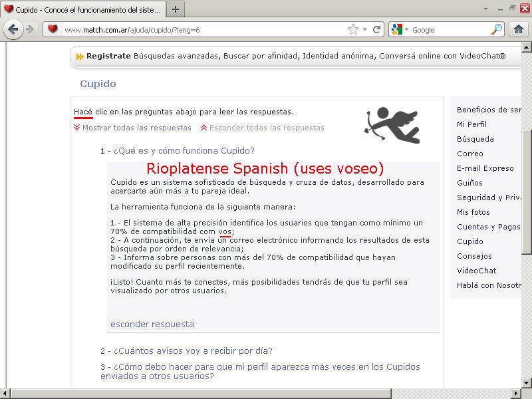532x399 pixels.
Task: Open Cupido sidebar link
Action: 470,241
